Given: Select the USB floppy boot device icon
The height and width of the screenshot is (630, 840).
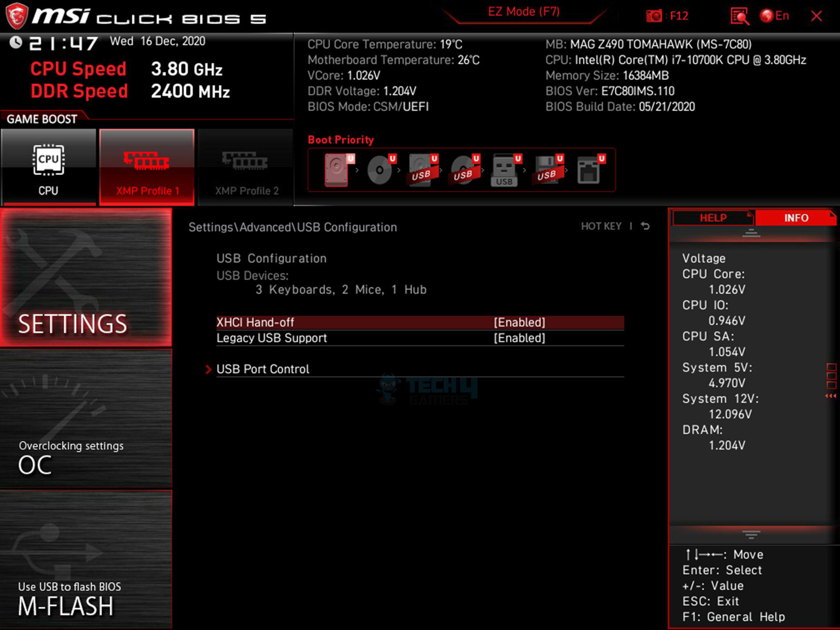Looking at the screenshot, I should click(x=548, y=170).
